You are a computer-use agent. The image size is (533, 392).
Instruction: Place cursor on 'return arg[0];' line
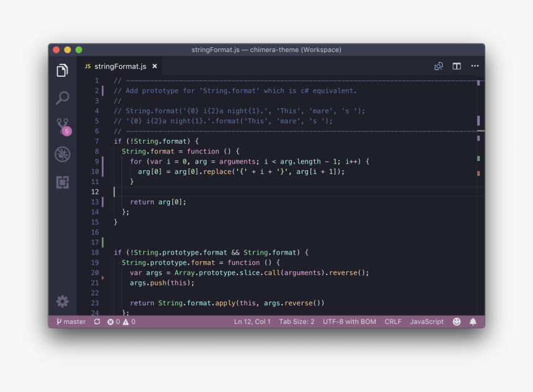point(158,202)
